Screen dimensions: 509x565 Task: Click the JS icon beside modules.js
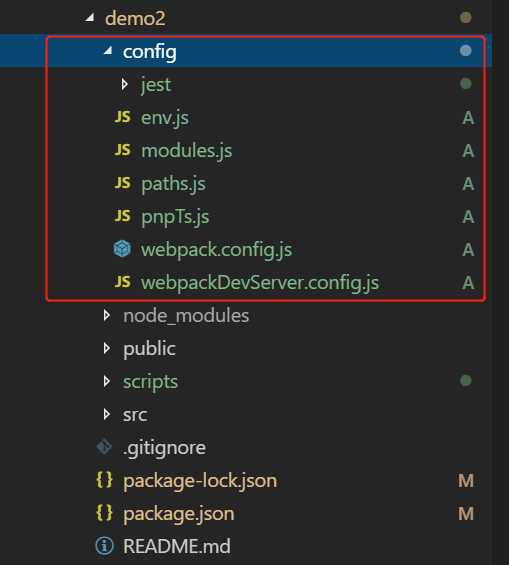click(x=122, y=150)
